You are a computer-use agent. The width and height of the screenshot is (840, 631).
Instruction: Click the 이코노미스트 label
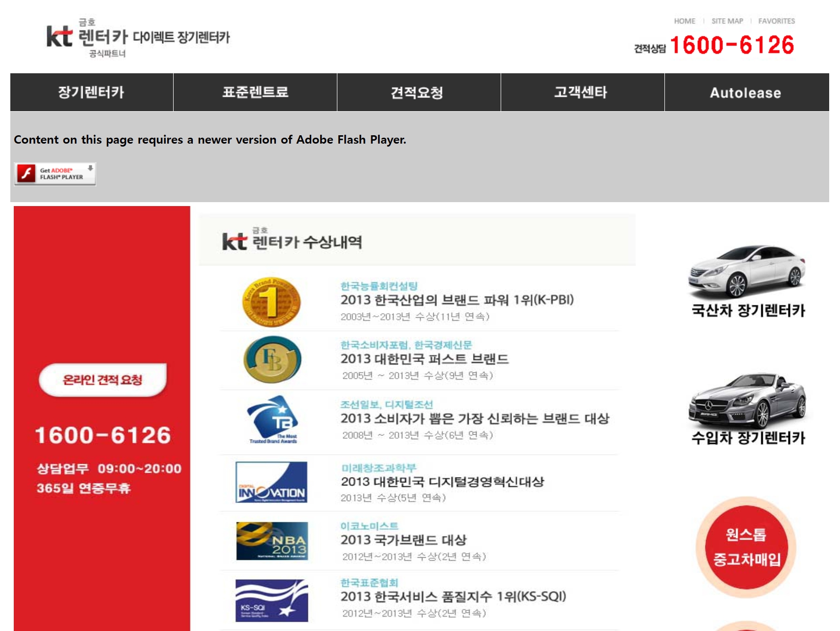pyautogui.click(x=369, y=526)
